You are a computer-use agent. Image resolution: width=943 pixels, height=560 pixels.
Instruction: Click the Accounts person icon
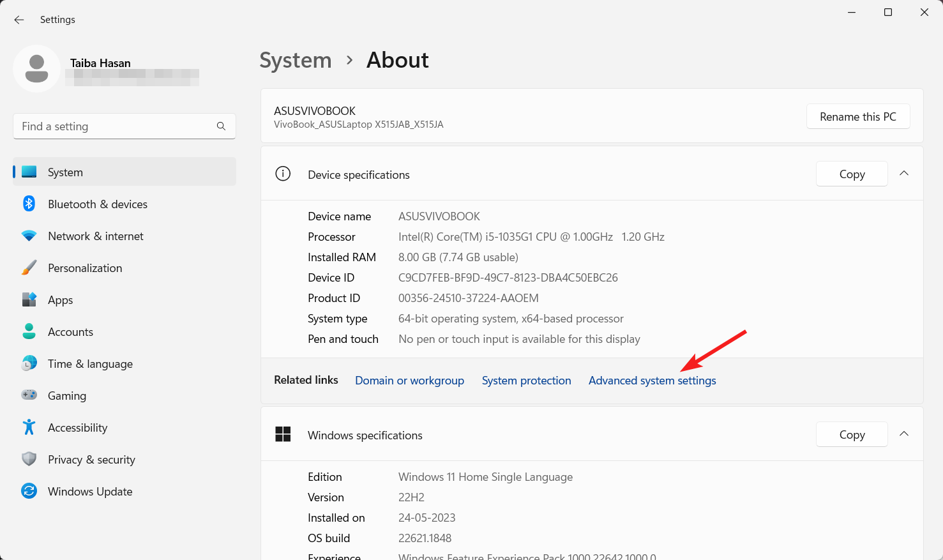[x=29, y=331]
